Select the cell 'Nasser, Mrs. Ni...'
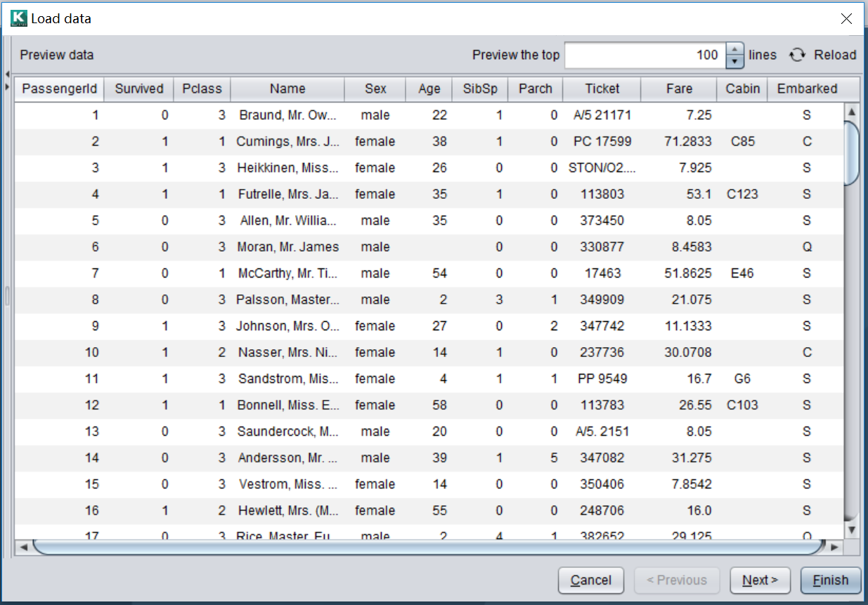Image resolution: width=868 pixels, height=605 pixels. coord(287,352)
